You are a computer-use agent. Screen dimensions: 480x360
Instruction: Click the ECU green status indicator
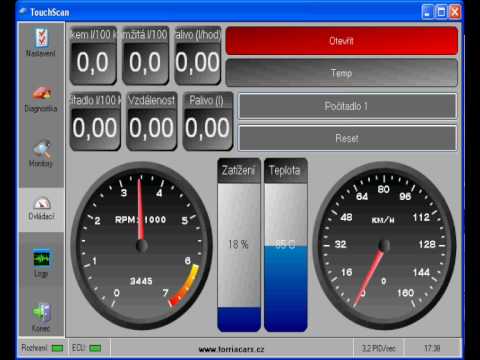(95, 348)
